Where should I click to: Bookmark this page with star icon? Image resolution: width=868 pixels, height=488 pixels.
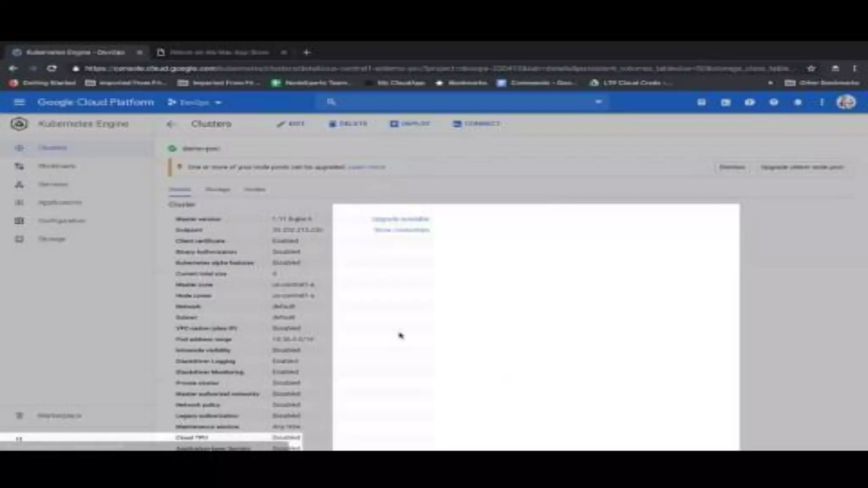811,69
